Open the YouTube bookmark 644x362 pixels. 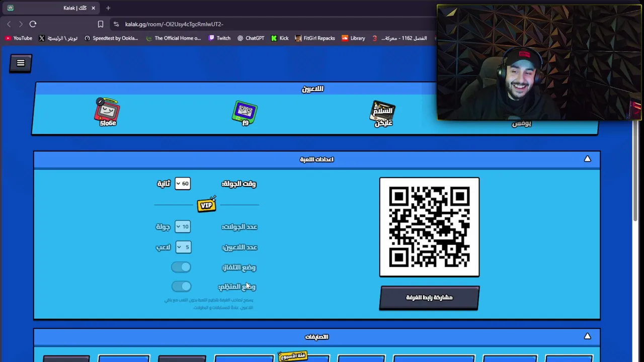(x=18, y=38)
